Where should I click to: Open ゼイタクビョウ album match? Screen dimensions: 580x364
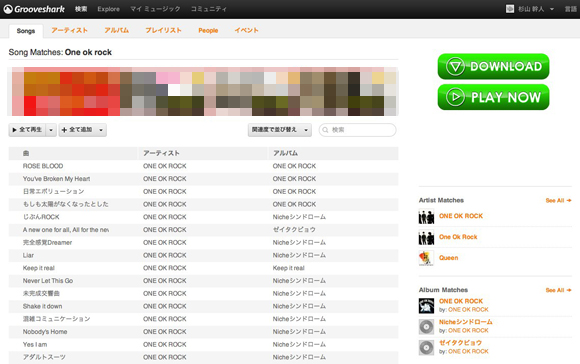460,343
